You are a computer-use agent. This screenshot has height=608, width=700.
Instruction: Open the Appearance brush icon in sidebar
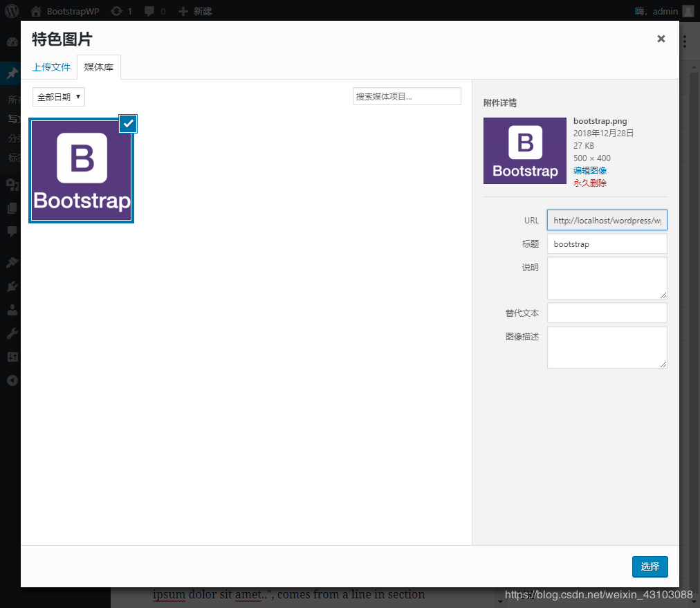12,262
